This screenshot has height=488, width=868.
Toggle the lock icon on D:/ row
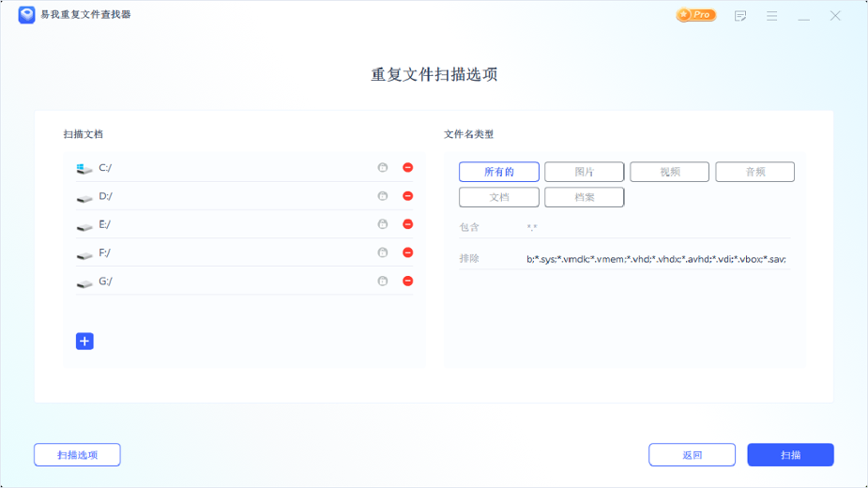click(x=383, y=196)
